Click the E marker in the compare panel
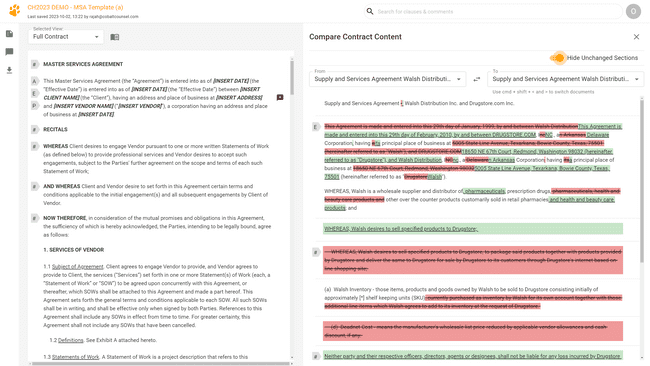Screen dimensions: 650x366 316,127
